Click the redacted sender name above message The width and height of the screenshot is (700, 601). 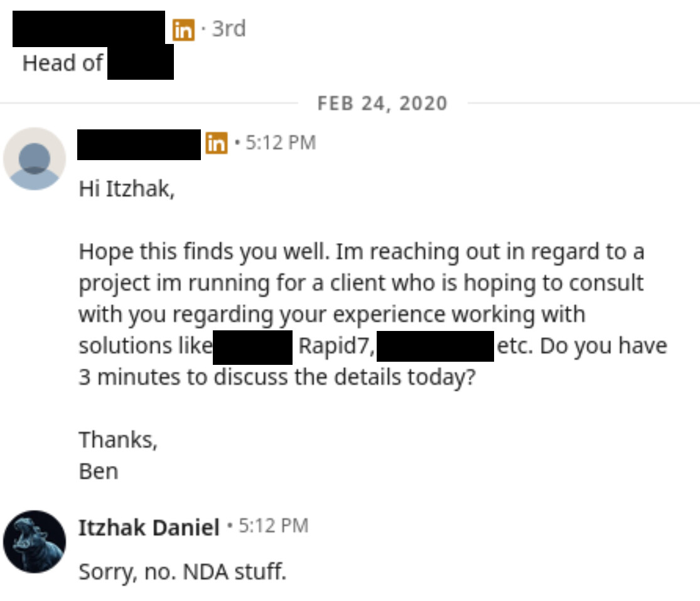pos(139,144)
